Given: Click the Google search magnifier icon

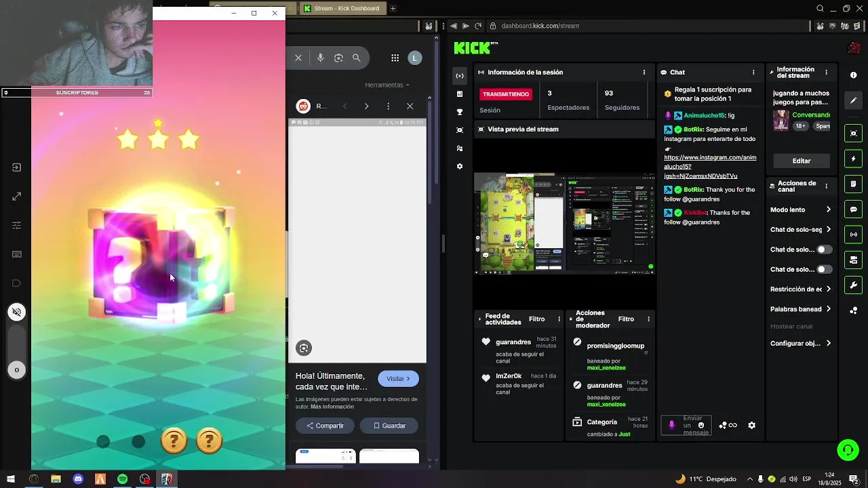Looking at the screenshot, I should pos(357,58).
